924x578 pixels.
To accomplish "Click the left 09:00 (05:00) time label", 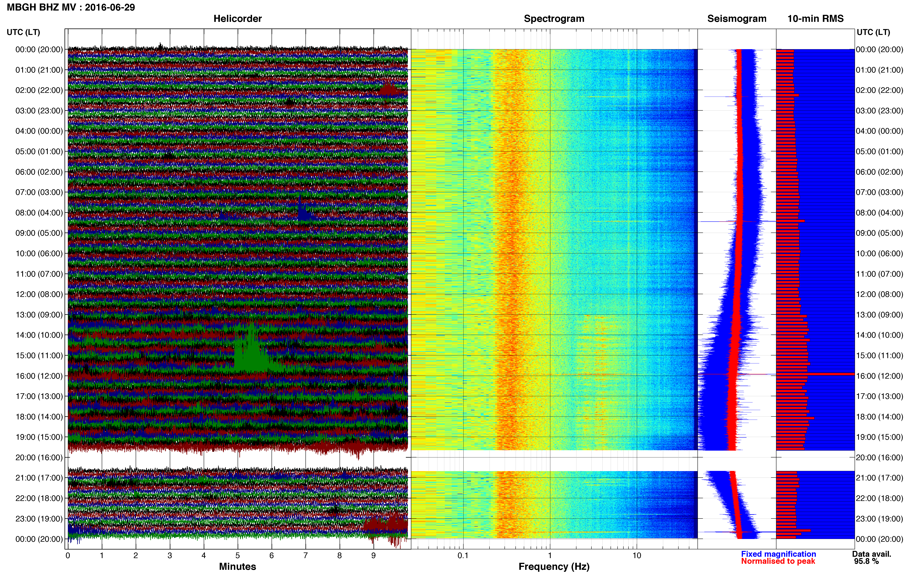I will [x=39, y=233].
